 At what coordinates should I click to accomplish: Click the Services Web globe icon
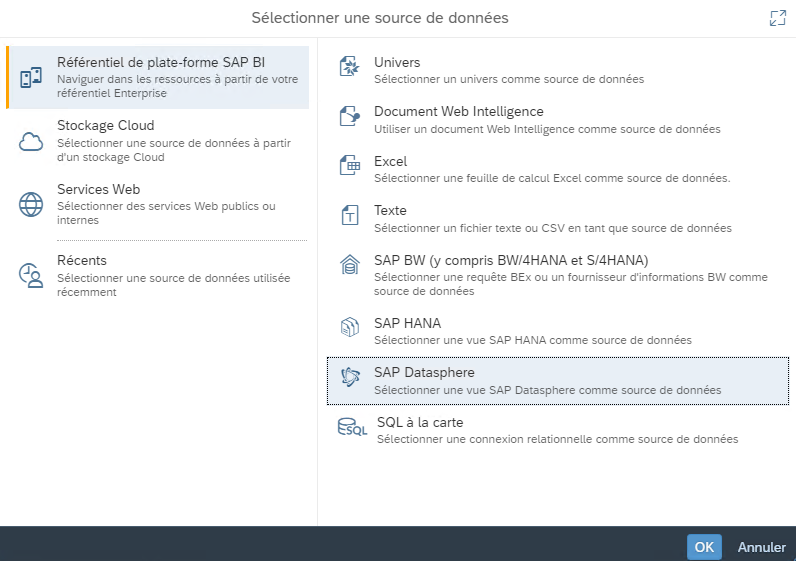coord(32,205)
